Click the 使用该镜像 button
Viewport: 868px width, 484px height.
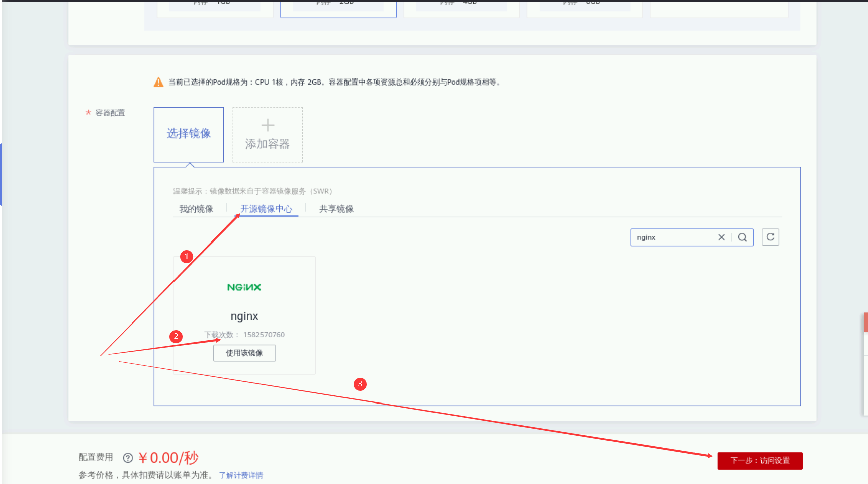point(244,353)
